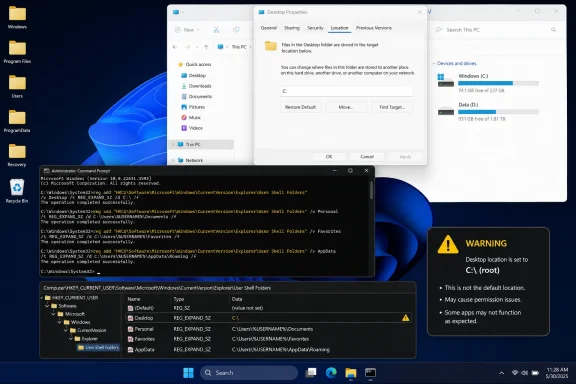The image size is (576, 384).
Task: Launch Microsoft Edge from taskbar
Action: click(331, 373)
